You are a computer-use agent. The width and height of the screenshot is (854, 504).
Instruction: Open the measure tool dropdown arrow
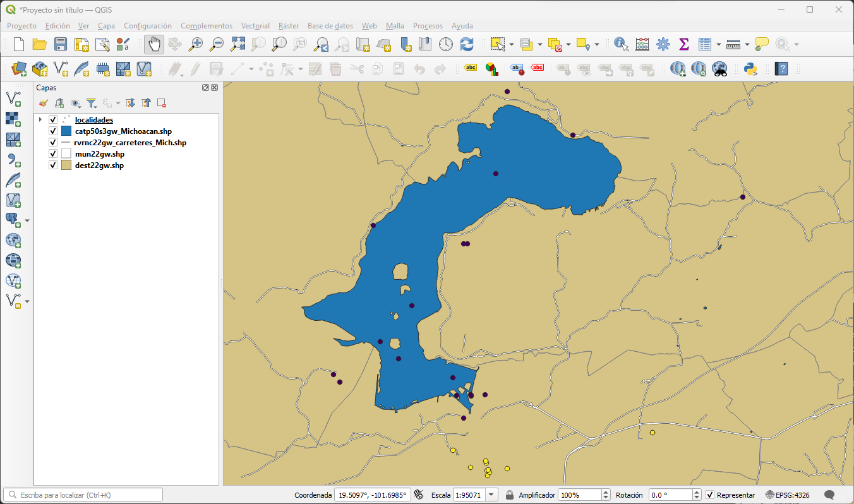(747, 44)
